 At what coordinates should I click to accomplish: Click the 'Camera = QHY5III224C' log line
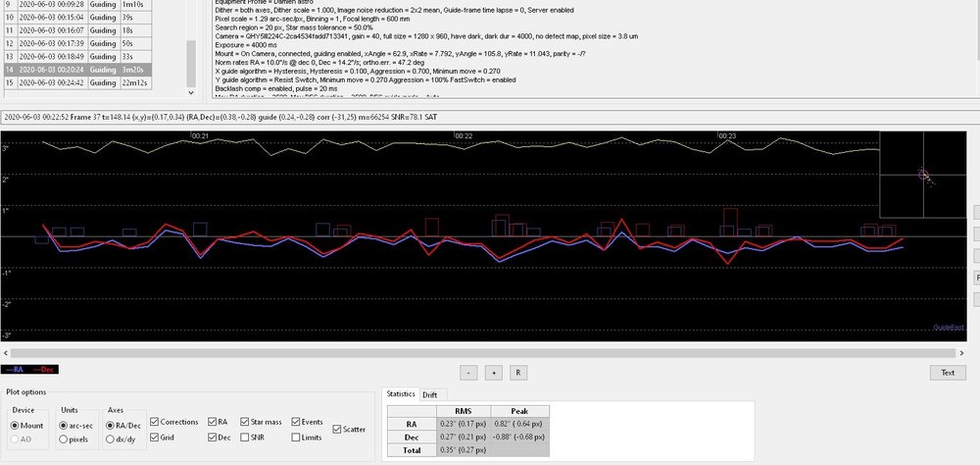pyautogui.click(x=426, y=36)
